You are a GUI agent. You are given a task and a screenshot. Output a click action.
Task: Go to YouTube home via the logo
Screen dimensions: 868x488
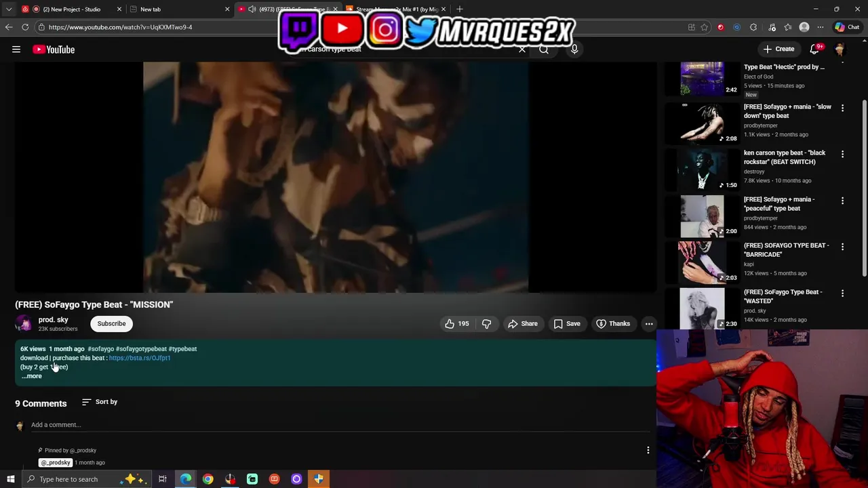(x=54, y=49)
